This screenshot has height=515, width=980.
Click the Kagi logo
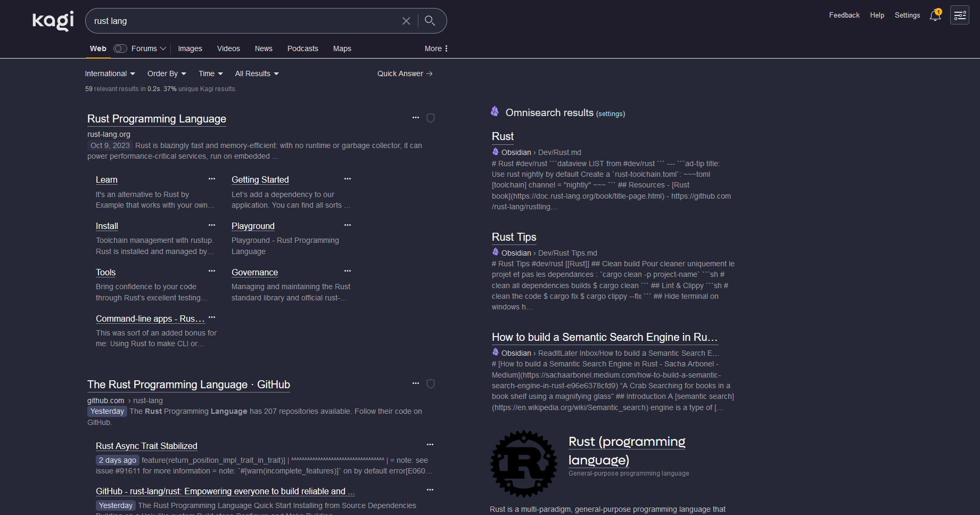(x=53, y=21)
